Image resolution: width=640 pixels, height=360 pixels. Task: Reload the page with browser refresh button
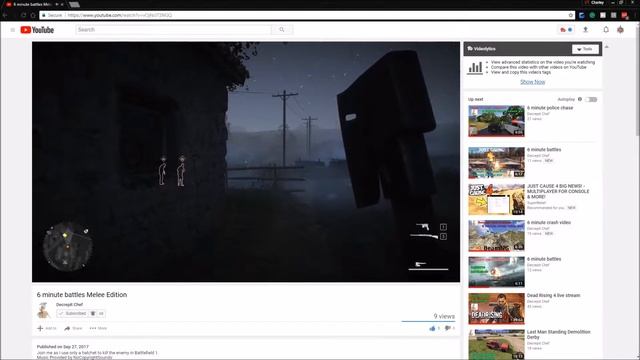[x=23, y=15]
